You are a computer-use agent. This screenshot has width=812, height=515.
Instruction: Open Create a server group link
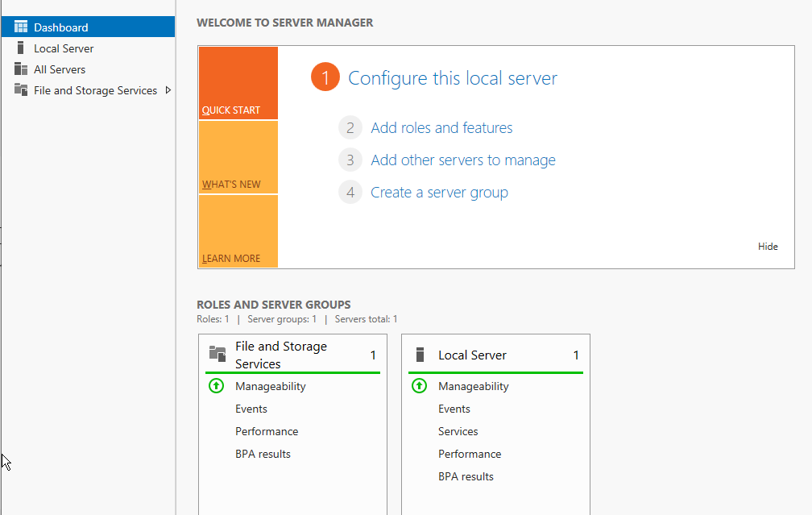click(439, 193)
